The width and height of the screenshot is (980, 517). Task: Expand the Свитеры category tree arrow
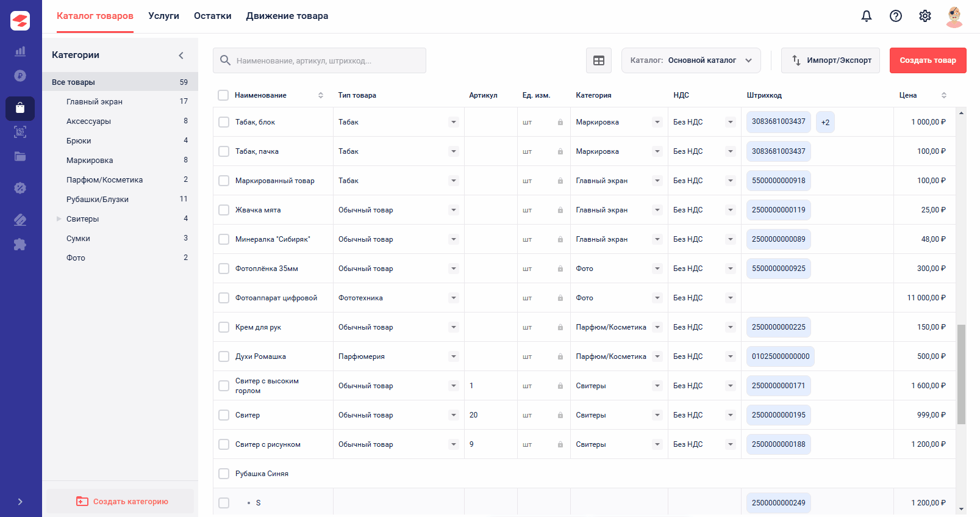[x=59, y=219]
